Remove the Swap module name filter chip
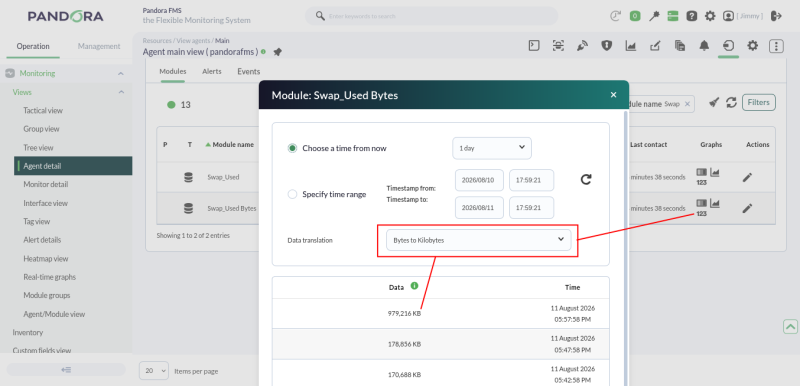This screenshot has height=386, width=800. [687, 104]
